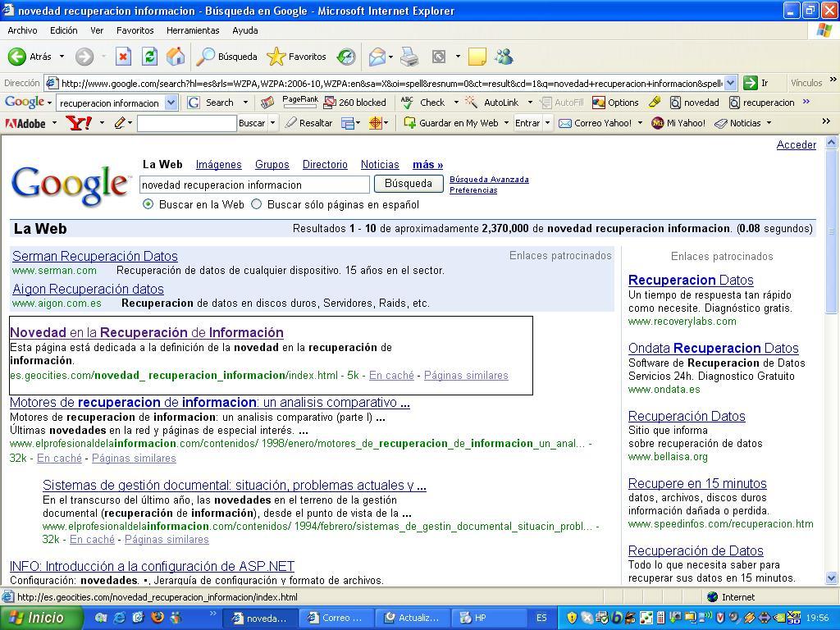Click Resaltar highlight button
The height and width of the screenshot is (630, 840).
[x=308, y=123]
